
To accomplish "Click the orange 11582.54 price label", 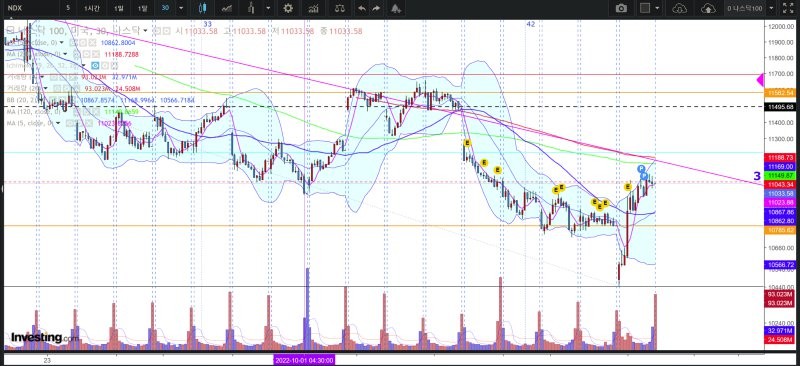I will (x=780, y=92).
